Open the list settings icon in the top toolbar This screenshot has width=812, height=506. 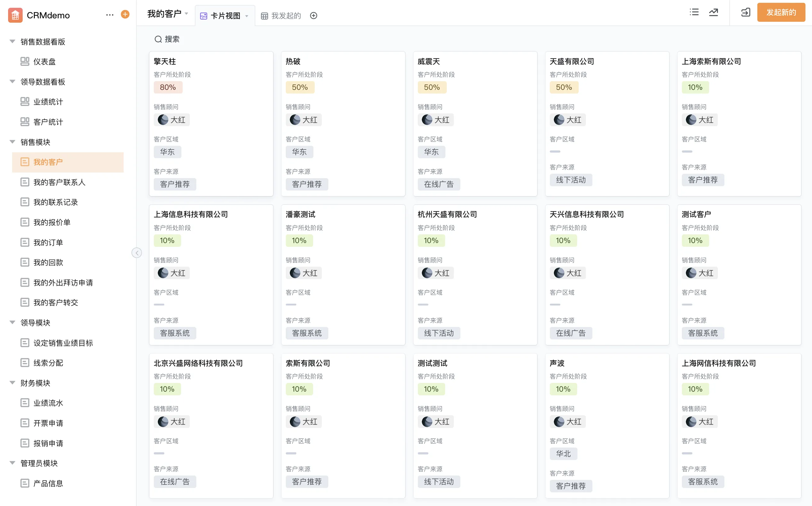(694, 12)
